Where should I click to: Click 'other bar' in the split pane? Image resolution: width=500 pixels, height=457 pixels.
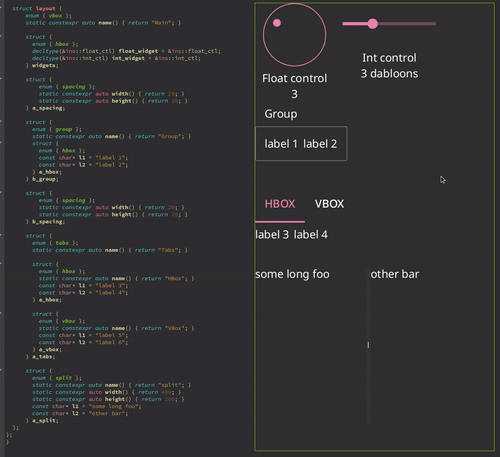point(395,274)
